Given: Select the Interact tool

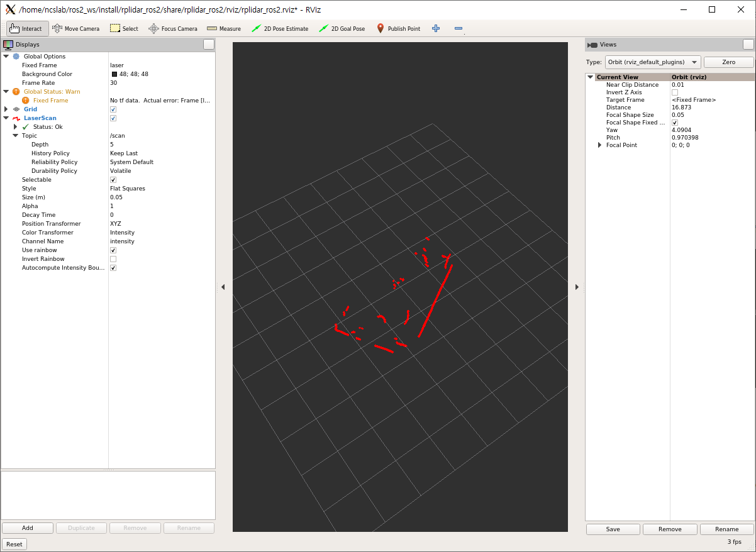Looking at the screenshot, I should click(x=26, y=28).
